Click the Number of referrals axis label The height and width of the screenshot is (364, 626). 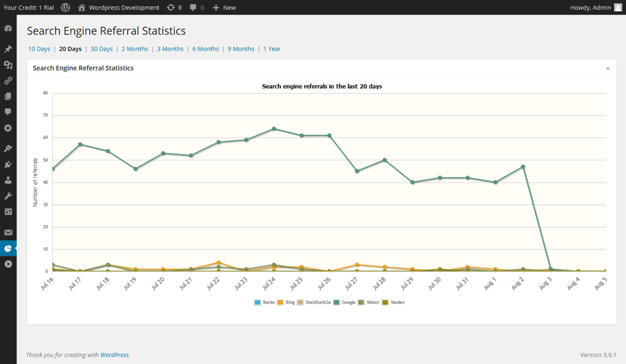35,182
